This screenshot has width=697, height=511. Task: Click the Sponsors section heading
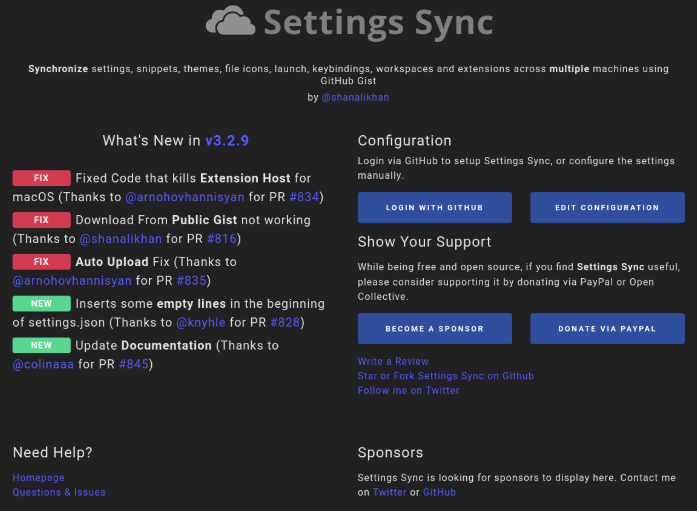[390, 452]
